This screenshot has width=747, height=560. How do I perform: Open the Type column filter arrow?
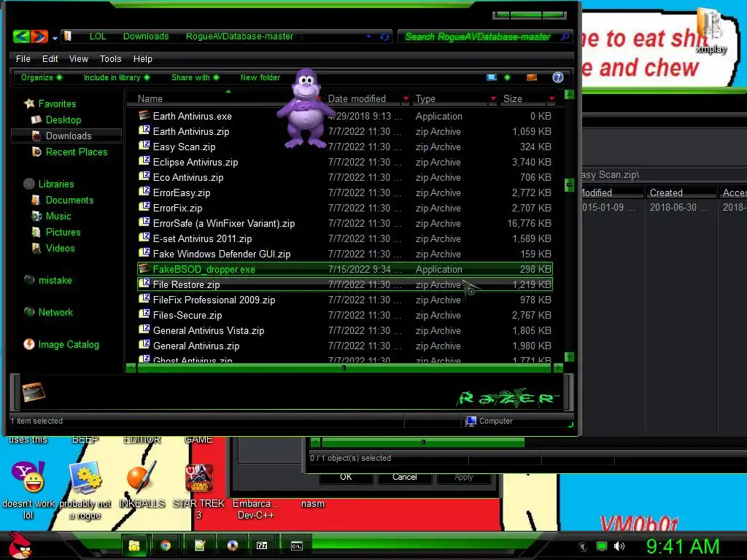tap(493, 98)
